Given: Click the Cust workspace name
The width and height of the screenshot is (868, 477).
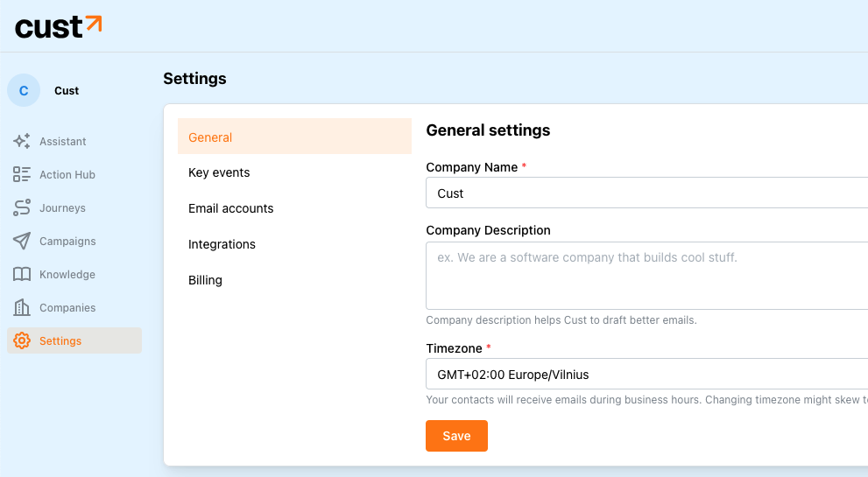Looking at the screenshot, I should tap(67, 90).
